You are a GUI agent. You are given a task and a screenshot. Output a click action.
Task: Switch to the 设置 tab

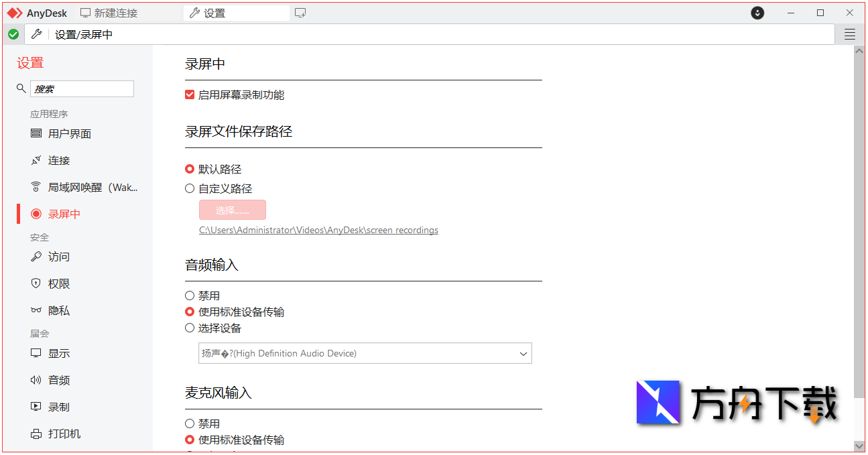pos(236,12)
